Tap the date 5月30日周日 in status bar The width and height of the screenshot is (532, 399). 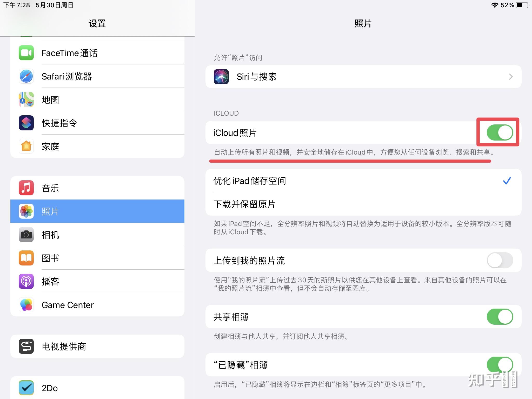55,5
